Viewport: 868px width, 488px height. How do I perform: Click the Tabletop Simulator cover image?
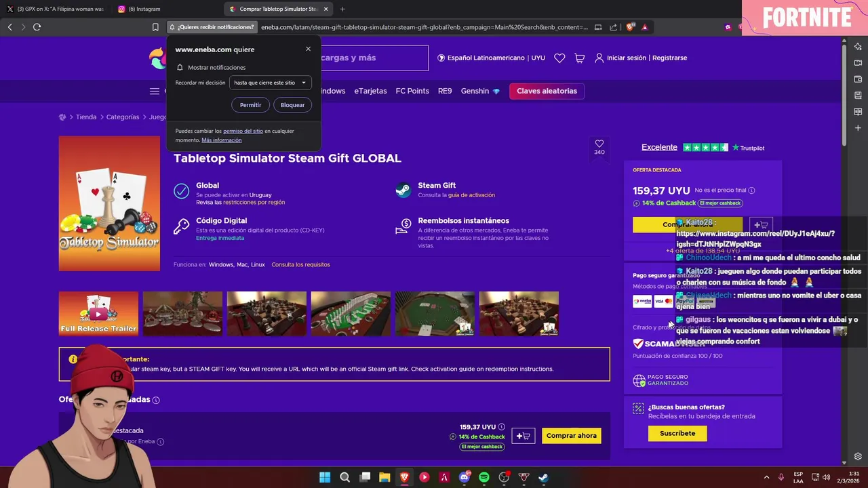click(x=109, y=203)
